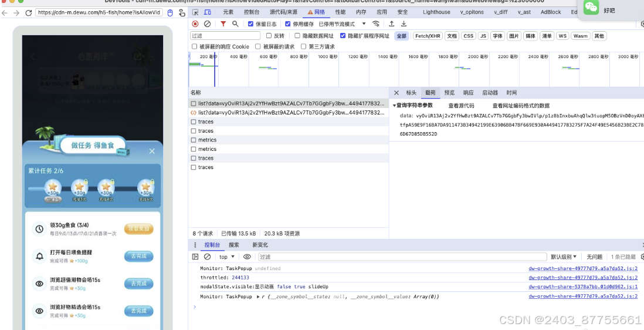The width and height of the screenshot is (644, 330).
Task: Switch to 预览 details tab
Action: point(449,93)
